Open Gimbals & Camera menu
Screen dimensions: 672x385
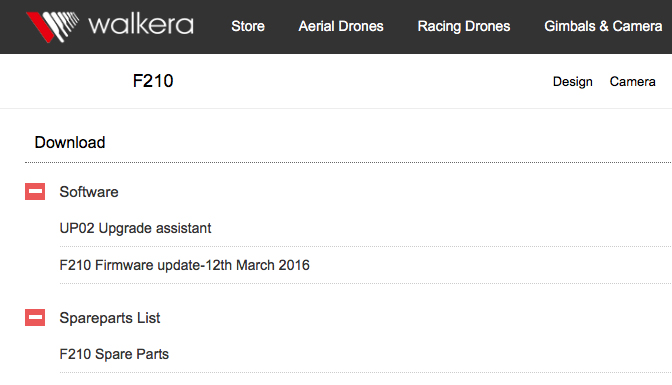(x=603, y=26)
